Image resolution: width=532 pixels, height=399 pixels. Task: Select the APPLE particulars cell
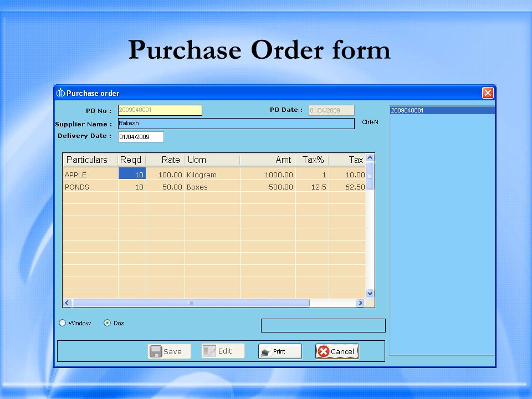90,175
